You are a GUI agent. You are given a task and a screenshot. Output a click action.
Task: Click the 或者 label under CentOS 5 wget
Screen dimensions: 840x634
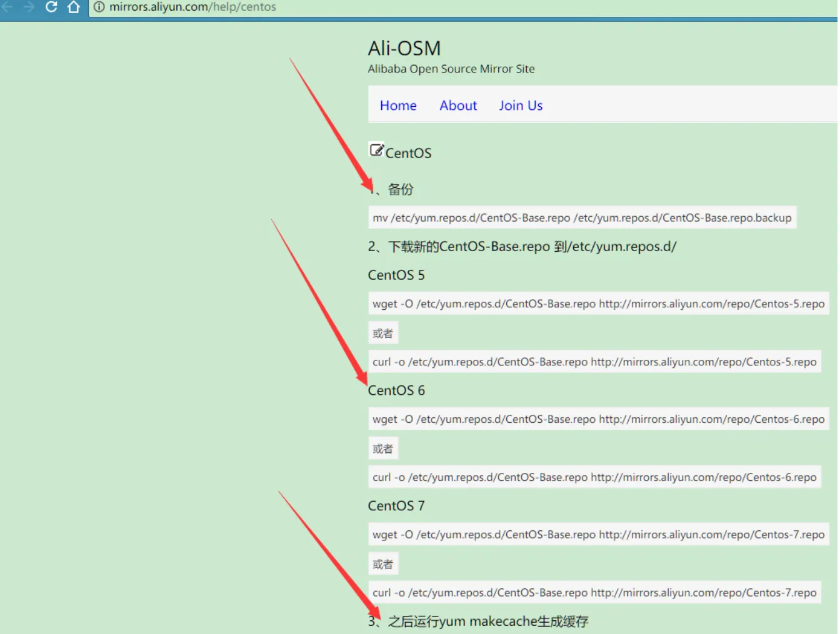coord(382,333)
